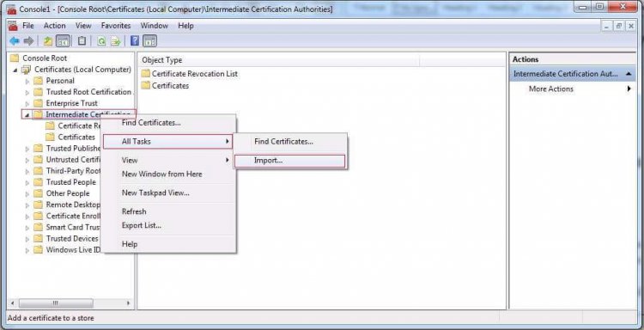Viewport: 644px width, 330px height.
Task: Select Trusted Root Certification tree item
Action: (88, 92)
